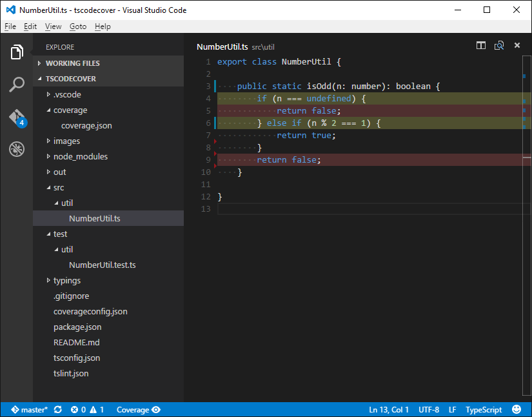Open the File menu

click(x=10, y=26)
